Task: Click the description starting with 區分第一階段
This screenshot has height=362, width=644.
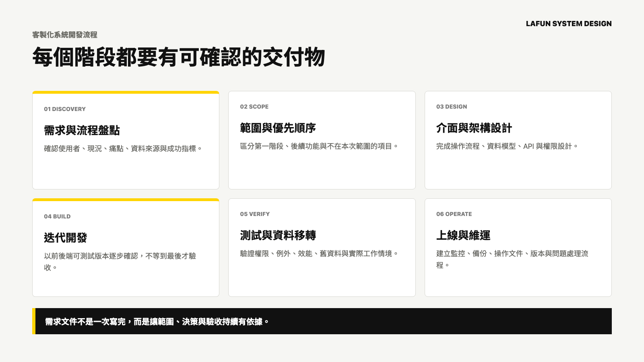Action: pos(319,146)
